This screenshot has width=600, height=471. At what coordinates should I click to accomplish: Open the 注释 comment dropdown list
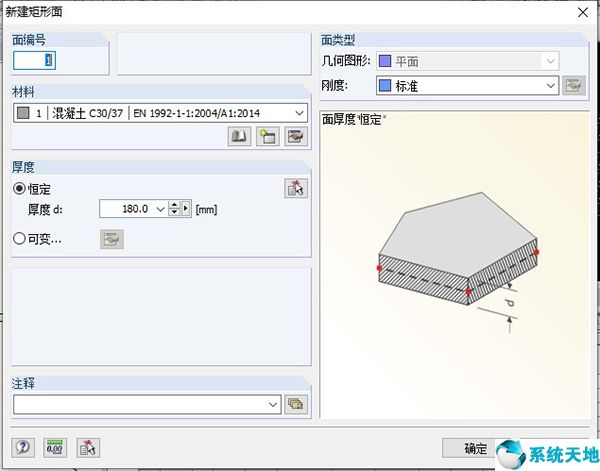pos(274,404)
